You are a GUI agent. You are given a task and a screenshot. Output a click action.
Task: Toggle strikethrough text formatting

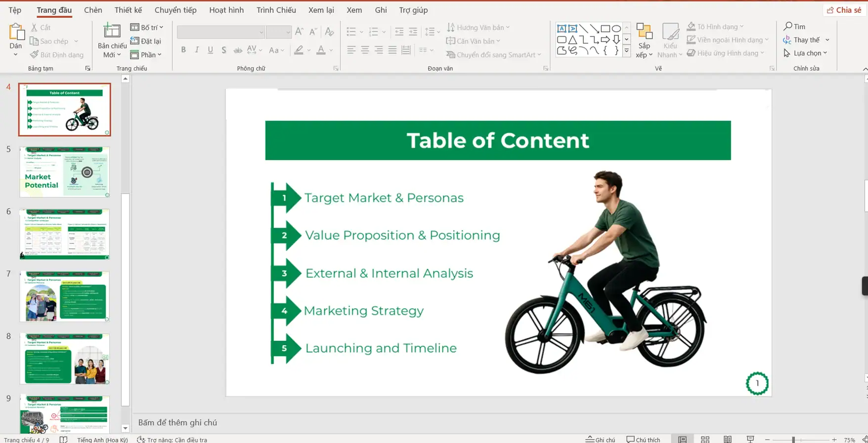point(238,50)
